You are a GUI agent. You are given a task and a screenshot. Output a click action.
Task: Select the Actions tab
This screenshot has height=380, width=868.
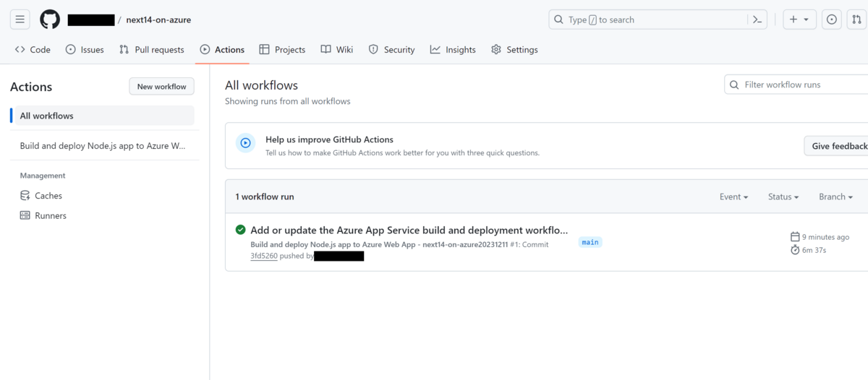(x=222, y=49)
